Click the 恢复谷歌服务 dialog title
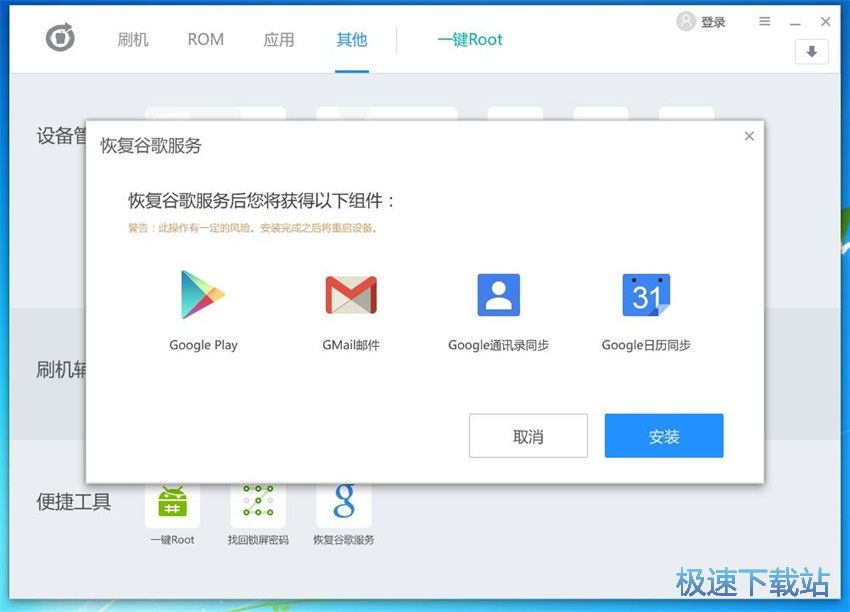The image size is (850, 612). [x=151, y=146]
